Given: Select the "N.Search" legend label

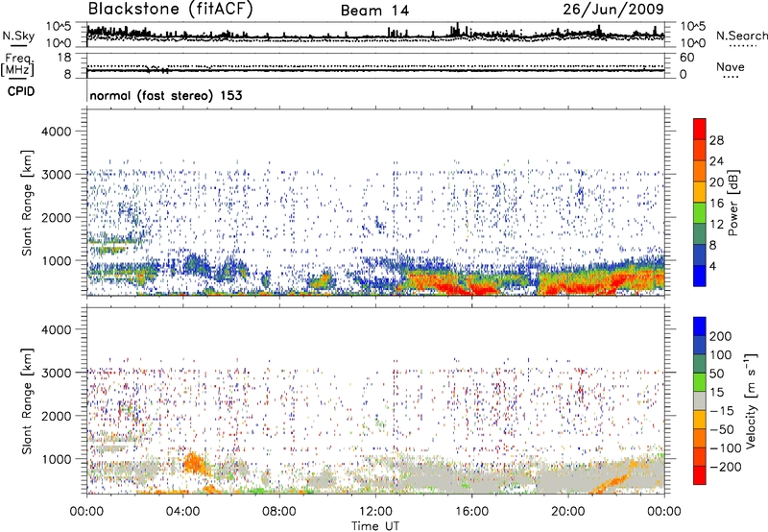Looking at the screenshot, I should [742, 36].
